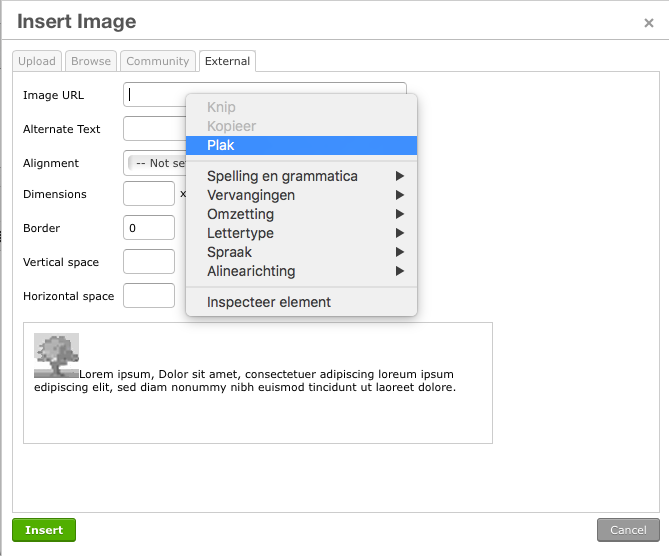Open the Alignment dropdown

click(x=155, y=163)
